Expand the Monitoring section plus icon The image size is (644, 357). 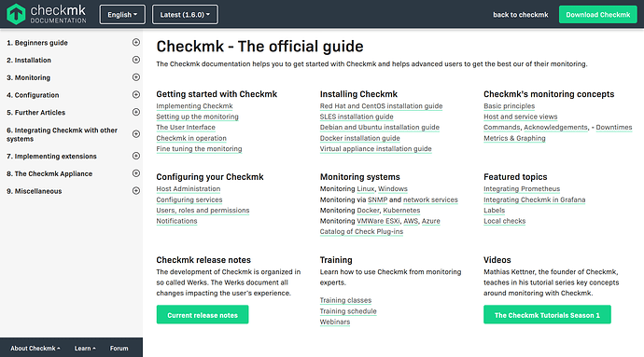[136, 77]
